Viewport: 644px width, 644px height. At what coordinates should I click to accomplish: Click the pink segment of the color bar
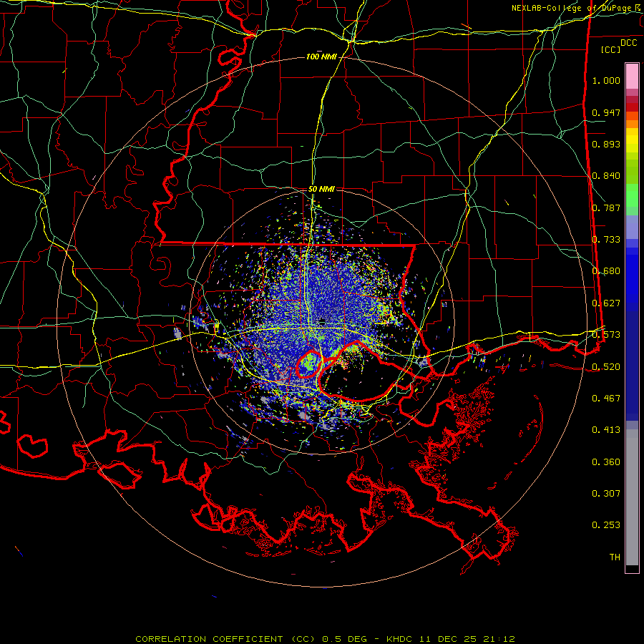(632, 77)
